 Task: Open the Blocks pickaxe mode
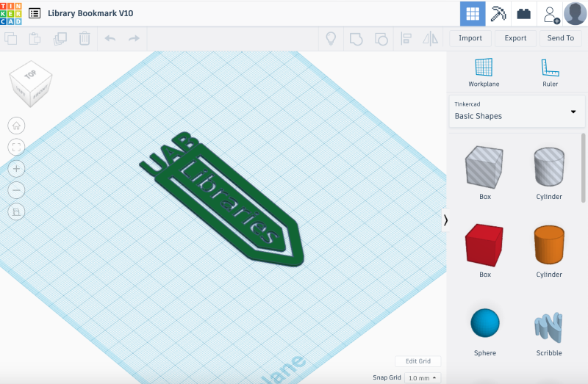[498, 13]
